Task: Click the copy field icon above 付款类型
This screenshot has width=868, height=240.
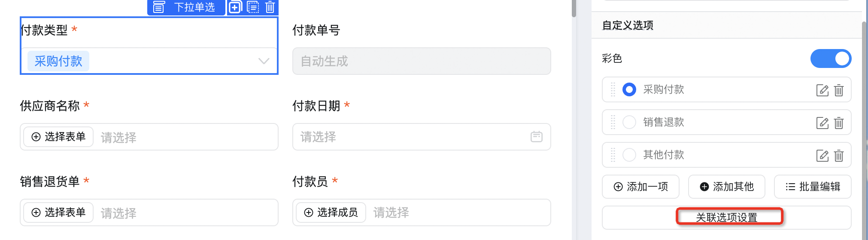Action: point(235,7)
